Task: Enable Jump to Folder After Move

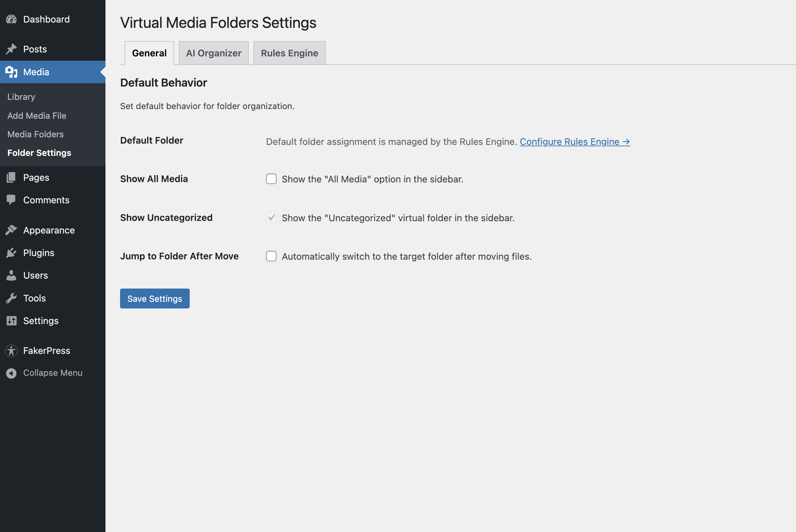Action: [271, 256]
